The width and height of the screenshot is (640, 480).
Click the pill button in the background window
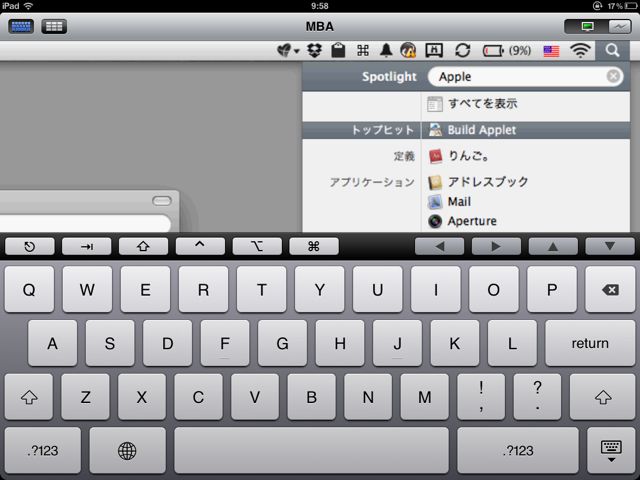click(162, 200)
